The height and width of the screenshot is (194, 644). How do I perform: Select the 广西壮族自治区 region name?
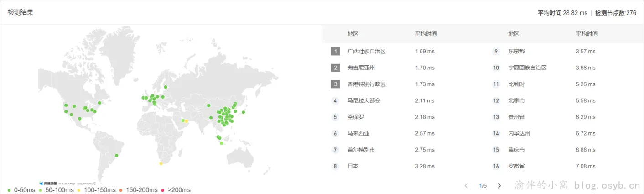pyautogui.click(x=367, y=52)
